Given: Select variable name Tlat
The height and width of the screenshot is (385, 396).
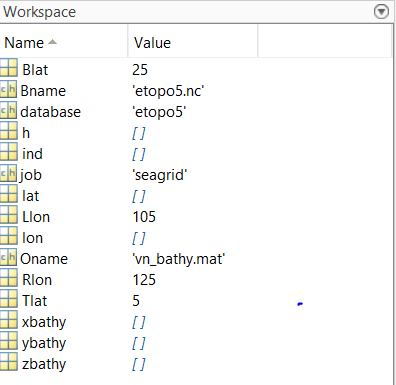Looking at the screenshot, I should pyautogui.click(x=34, y=301).
